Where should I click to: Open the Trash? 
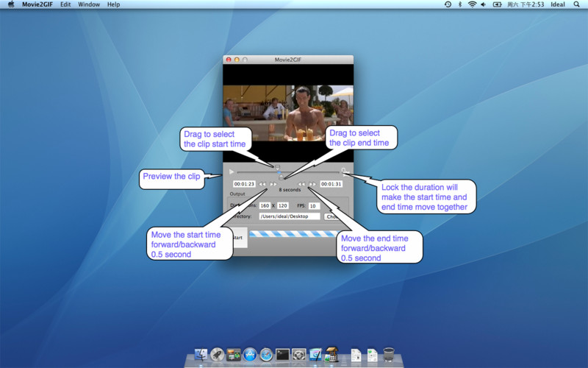(389, 354)
